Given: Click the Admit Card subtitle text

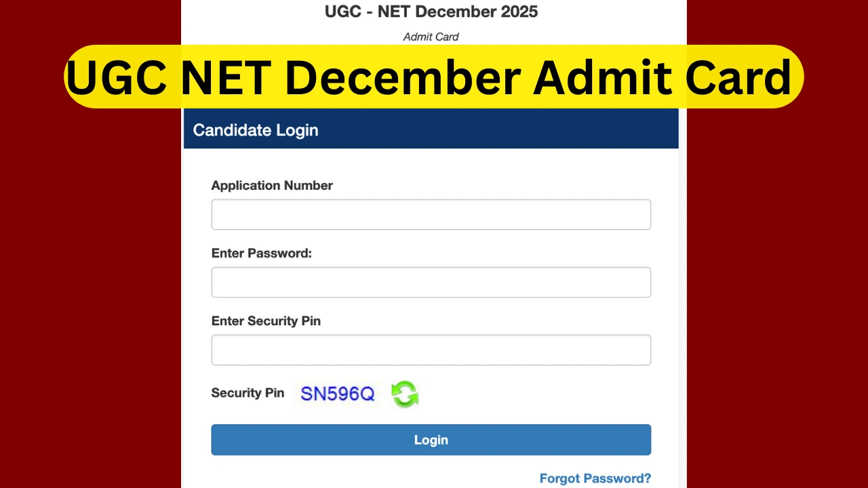Looking at the screenshot, I should (x=431, y=37).
